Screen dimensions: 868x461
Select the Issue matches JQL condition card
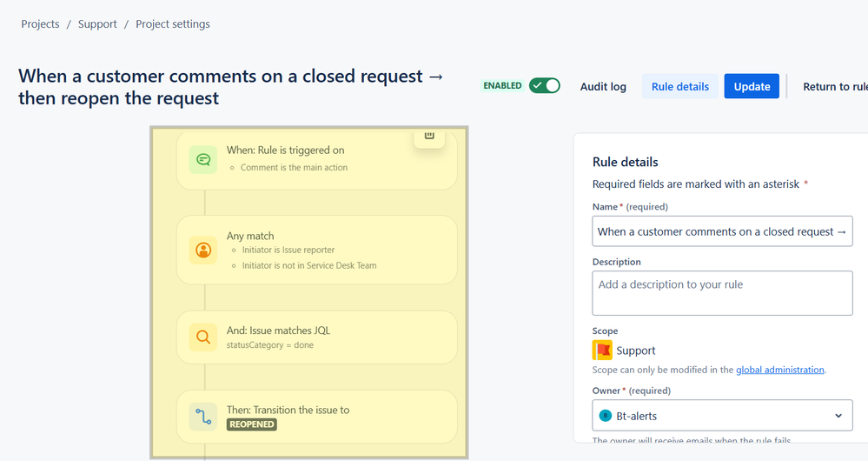point(316,337)
